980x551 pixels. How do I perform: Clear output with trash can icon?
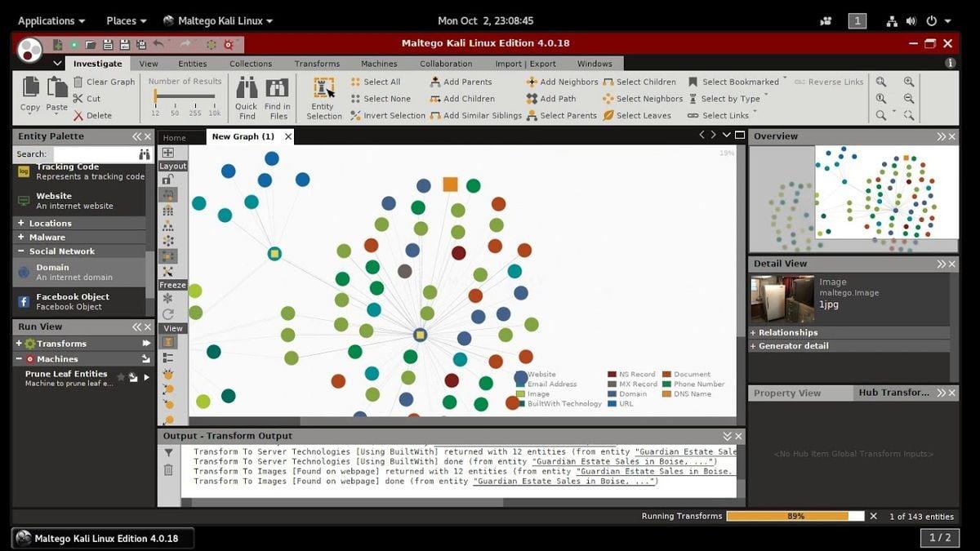click(168, 469)
